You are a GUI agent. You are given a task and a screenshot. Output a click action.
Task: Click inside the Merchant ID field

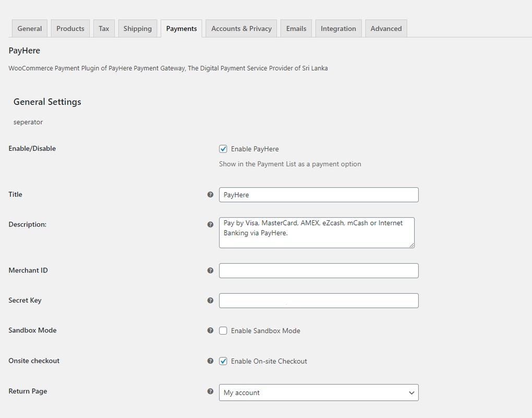[319, 270]
